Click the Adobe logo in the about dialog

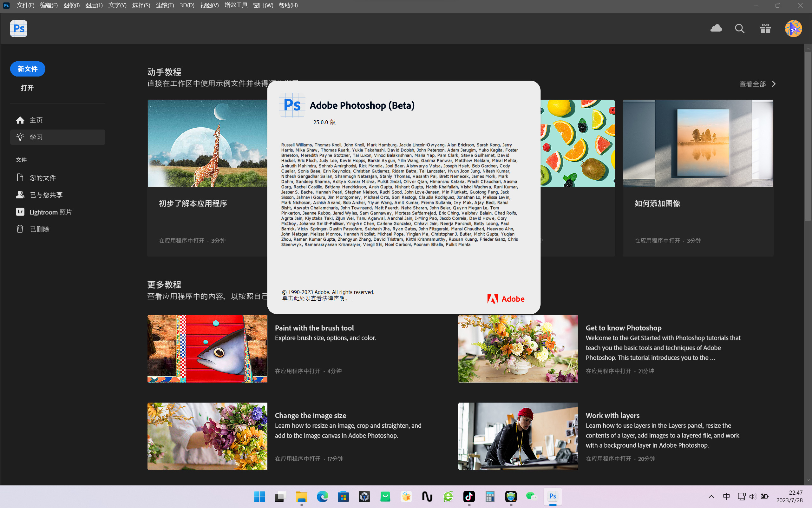[506, 299]
